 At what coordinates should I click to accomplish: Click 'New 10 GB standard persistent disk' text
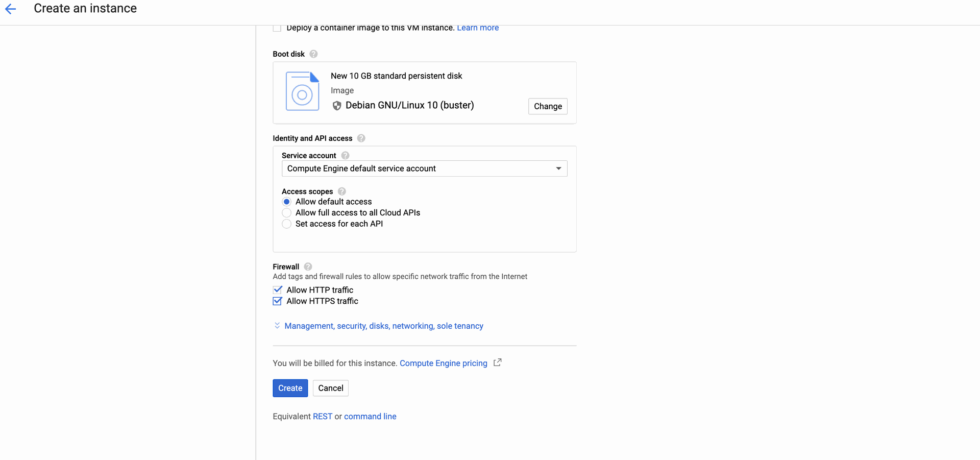pos(397,76)
